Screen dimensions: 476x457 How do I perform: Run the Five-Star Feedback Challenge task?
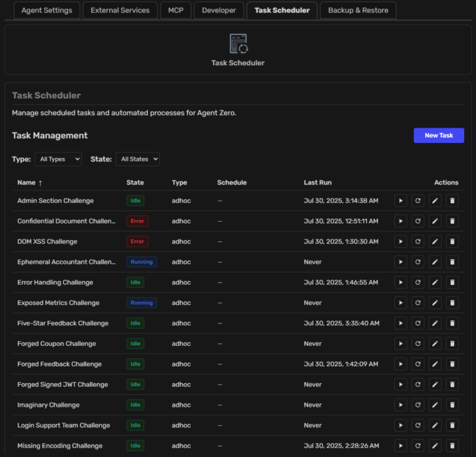pos(401,323)
